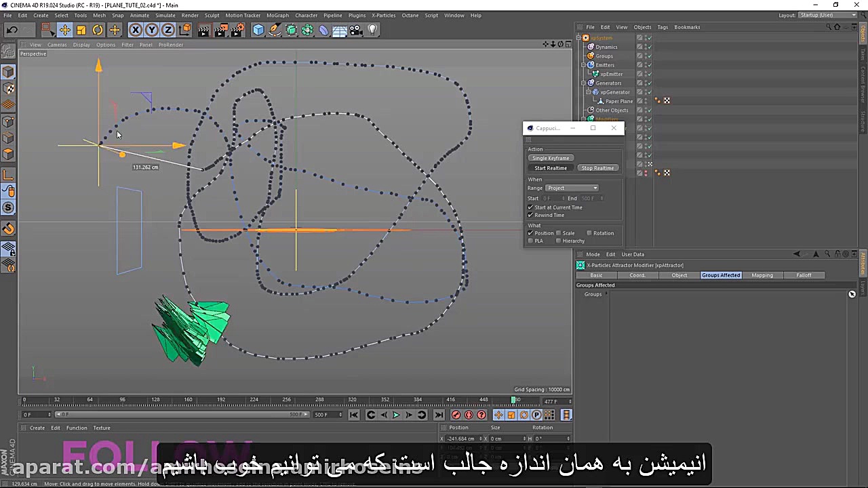Lock the X axis in the toolbar

click(x=135, y=29)
